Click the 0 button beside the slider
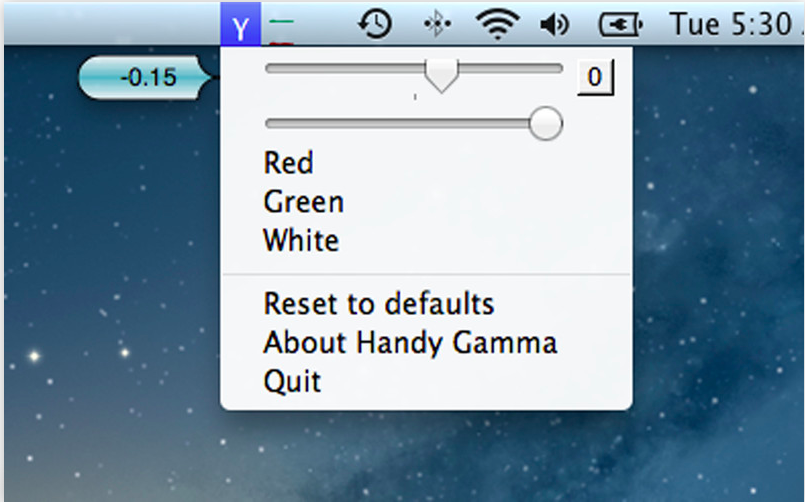The image size is (805, 502). pos(595,77)
